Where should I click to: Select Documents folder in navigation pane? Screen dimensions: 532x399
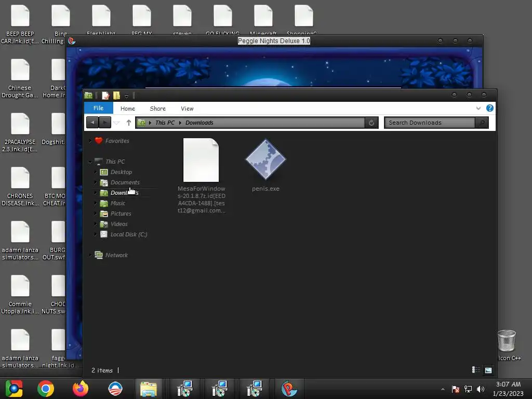point(125,182)
